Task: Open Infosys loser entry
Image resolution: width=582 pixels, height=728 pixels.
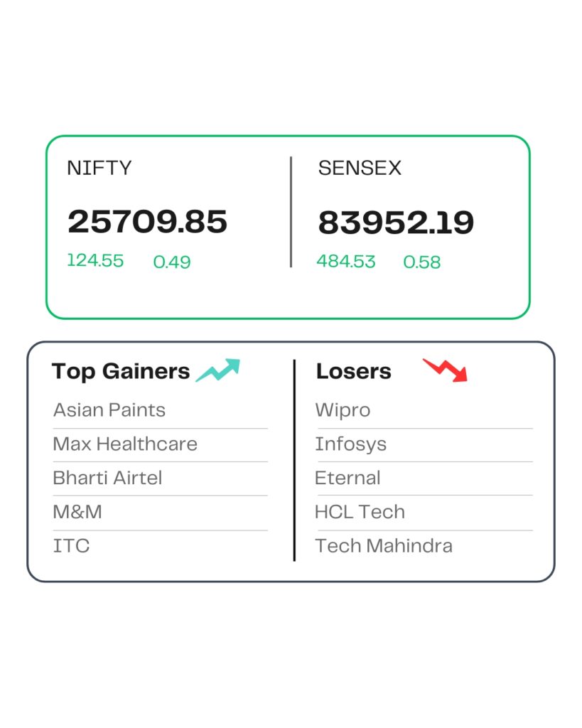Action: [350, 444]
